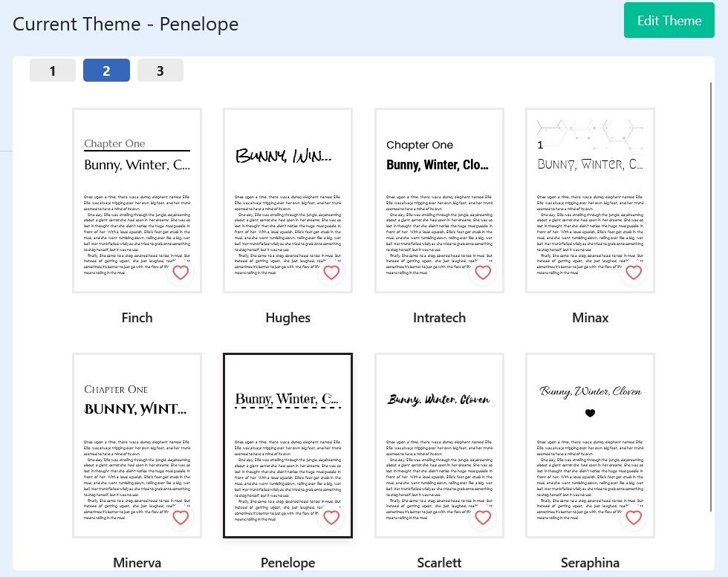Favorite the Scarlett theme heart icon
The height and width of the screenshot is (577, 728).
483,517
